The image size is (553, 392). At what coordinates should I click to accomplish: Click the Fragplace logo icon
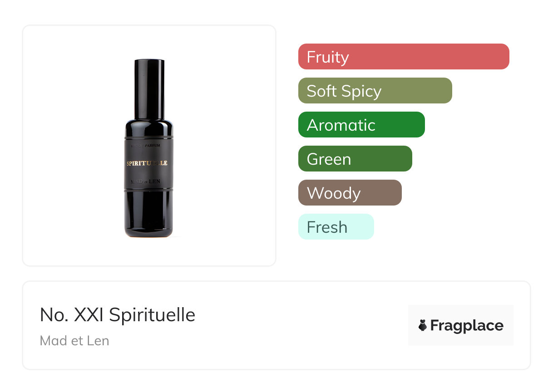pos(423,325)
